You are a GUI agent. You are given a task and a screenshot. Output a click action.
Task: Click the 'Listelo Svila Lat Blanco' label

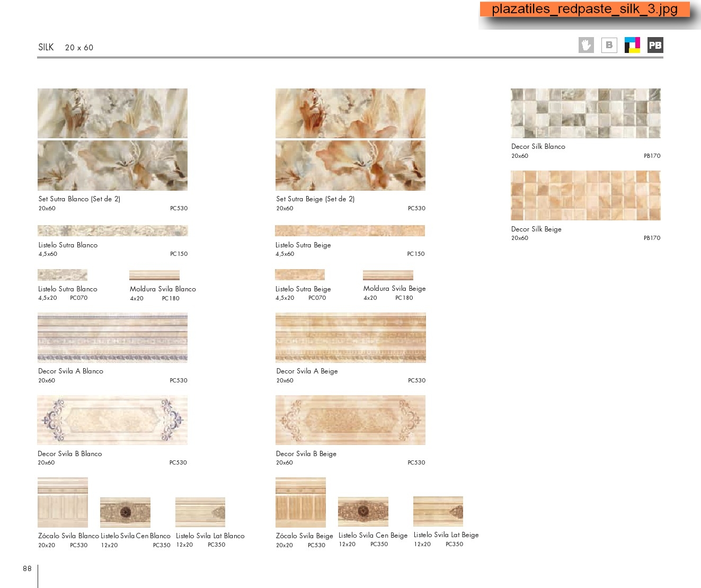point(210,536)
